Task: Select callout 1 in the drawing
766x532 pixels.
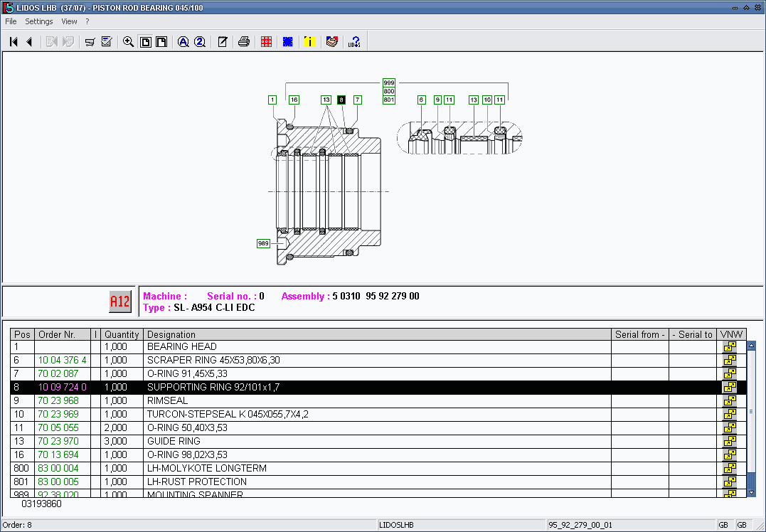Action: tap(272, 100)
